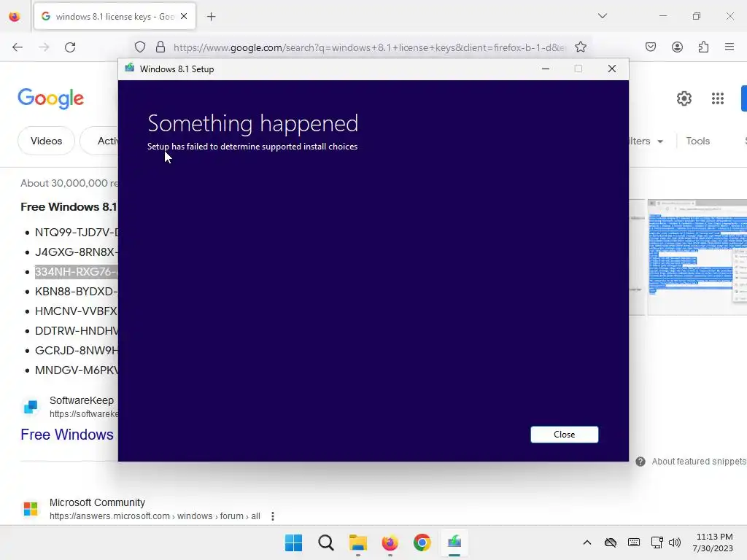The image size is (747, 560).
Task: Close the windows 8.1 license keys tab
Action: click(184, 16)
